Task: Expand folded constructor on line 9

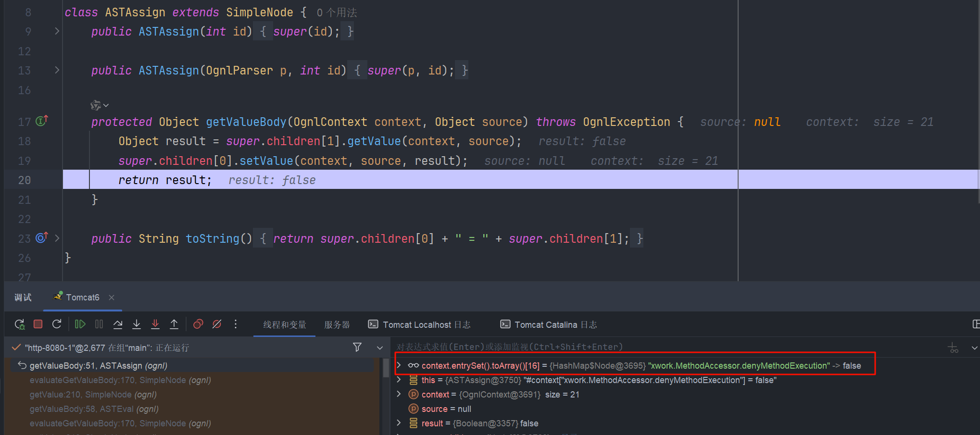Action: coord(57,31)
